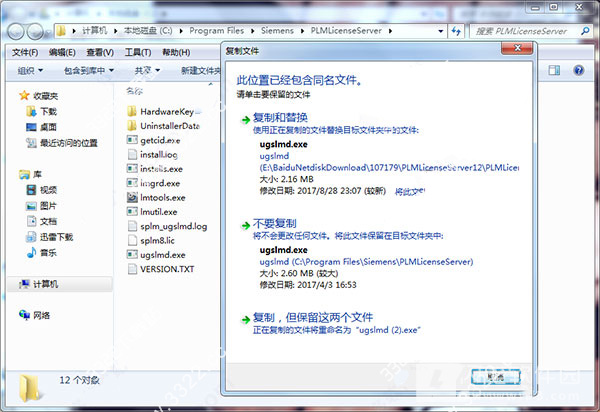Click the Forward navigation arrow in Explorer
Image resolution: width=600 pixels, height=412 pixels.
[35, 31]
